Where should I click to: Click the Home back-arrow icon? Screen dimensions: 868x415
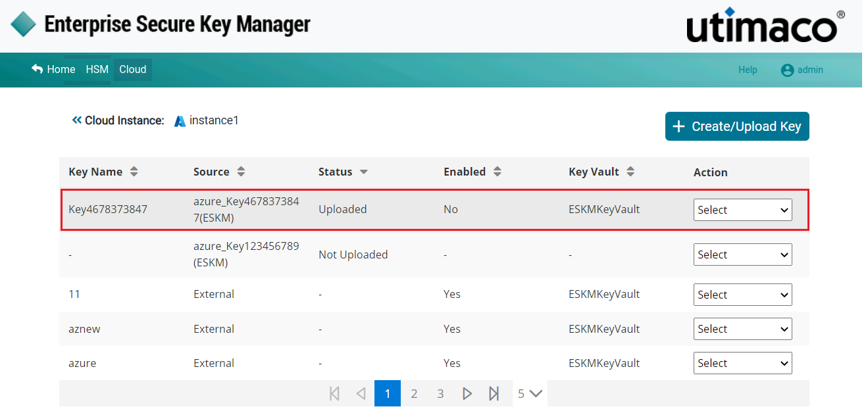point(37,69)
